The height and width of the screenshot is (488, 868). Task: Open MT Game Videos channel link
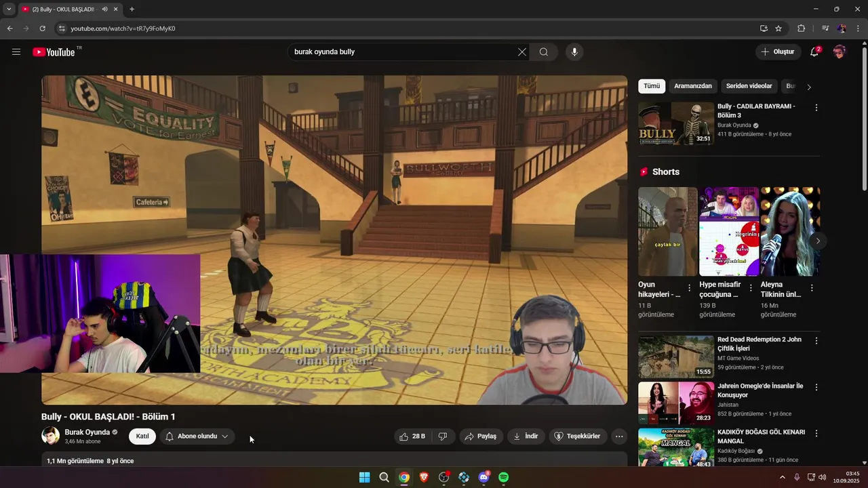(x=740, y=358)
